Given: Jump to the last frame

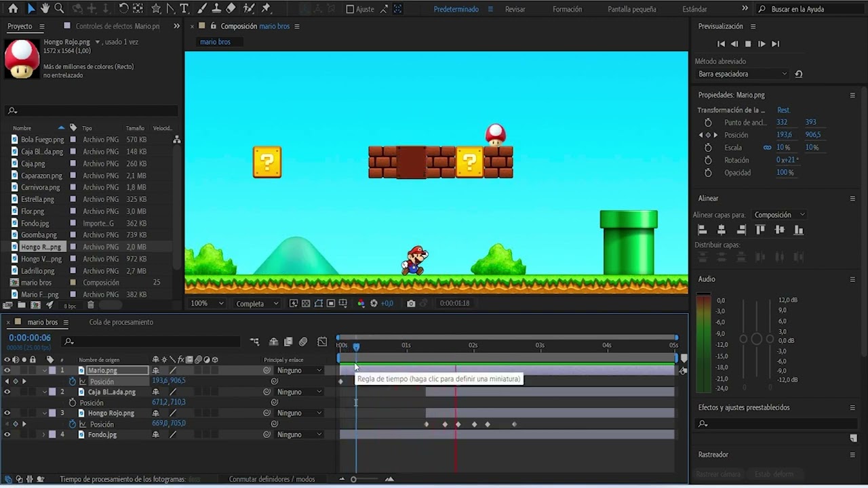Looking at the screenshot, I should click(x=775, y=43).
